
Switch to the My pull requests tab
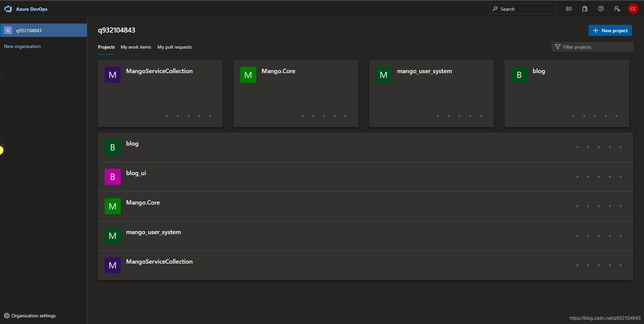click(x=175, y=47)
